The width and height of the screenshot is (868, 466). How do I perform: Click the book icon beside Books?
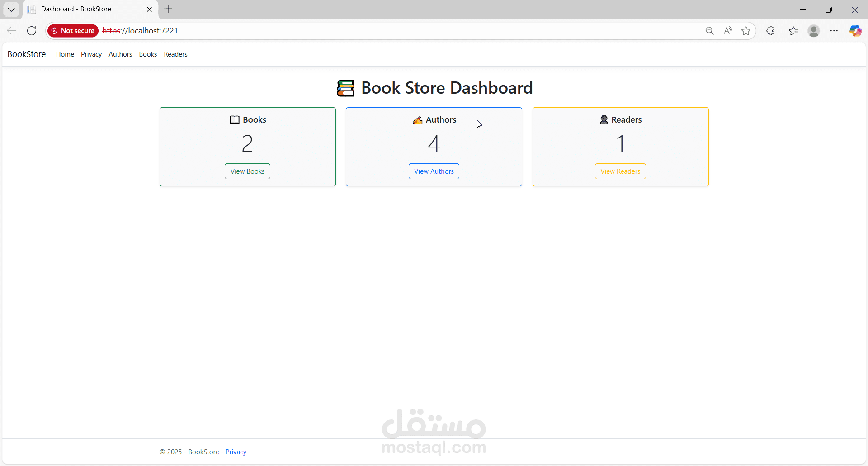[235, 120]
